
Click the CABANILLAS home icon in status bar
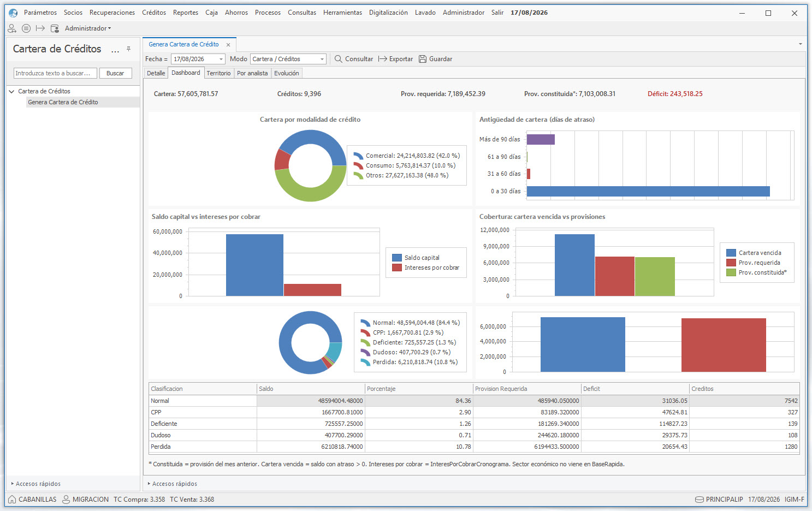pyautogui.click(x=12, y=500)
